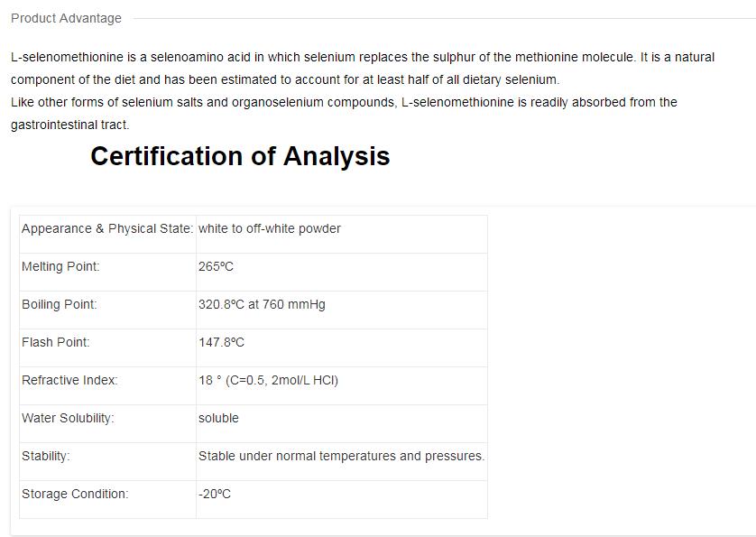Click the 147.8ºC flash point value
This screenshot has width=756, height=537.
[221, 342]
